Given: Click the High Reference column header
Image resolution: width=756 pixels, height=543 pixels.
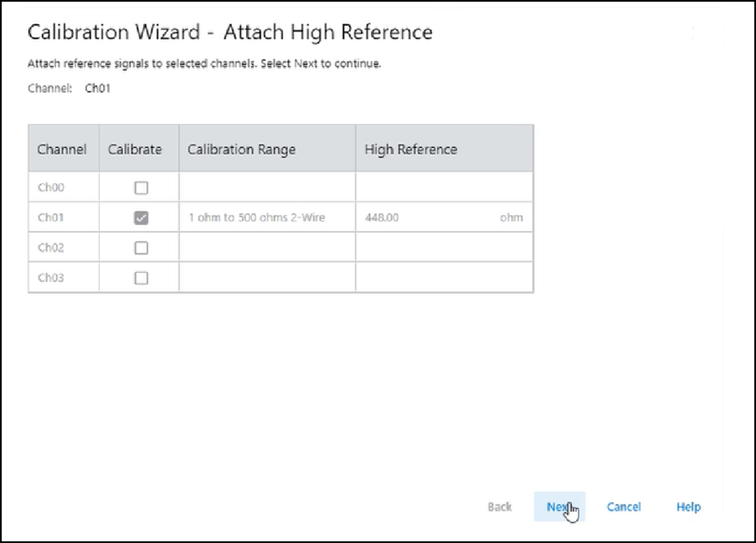Looking at the screenshot, I should point(410,149).
